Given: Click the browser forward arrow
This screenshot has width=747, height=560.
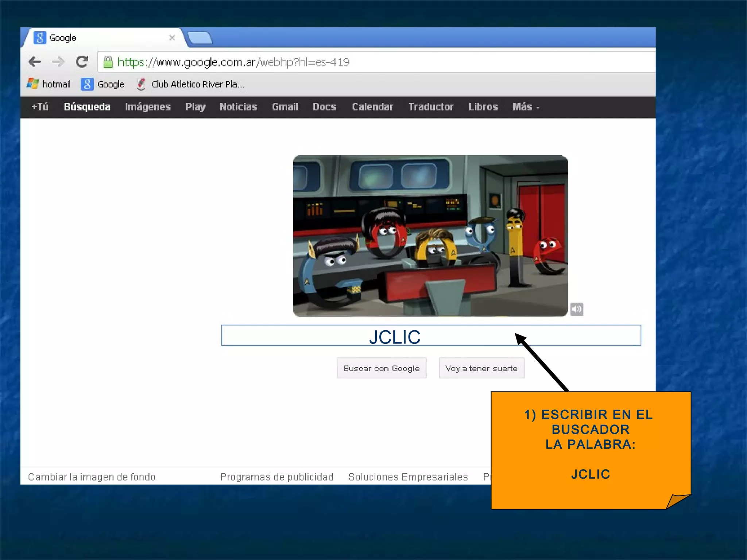Looking at the screenshot, I should pos(58,62).
